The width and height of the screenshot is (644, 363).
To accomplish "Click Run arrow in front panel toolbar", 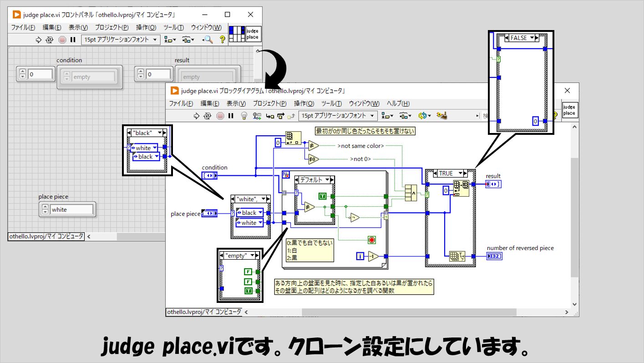I will click(x=39, y=40).
